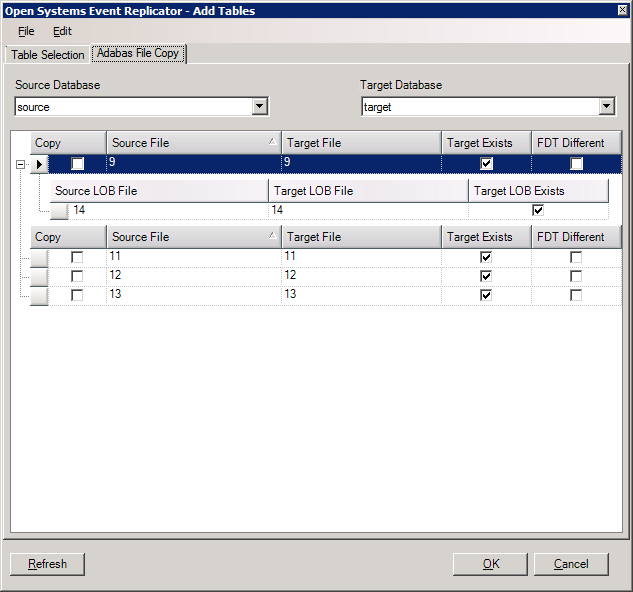This screenshot has width=633, height=592.
Task: Toggle FDT Different checkbox for file 11
Action: tap(576, 257)
